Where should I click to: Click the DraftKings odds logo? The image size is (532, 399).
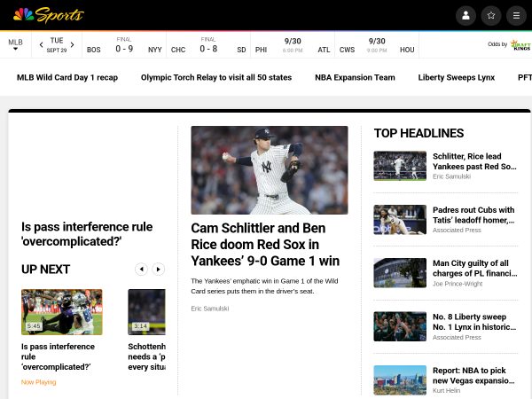pyautogui.click(x=520, y=45)
